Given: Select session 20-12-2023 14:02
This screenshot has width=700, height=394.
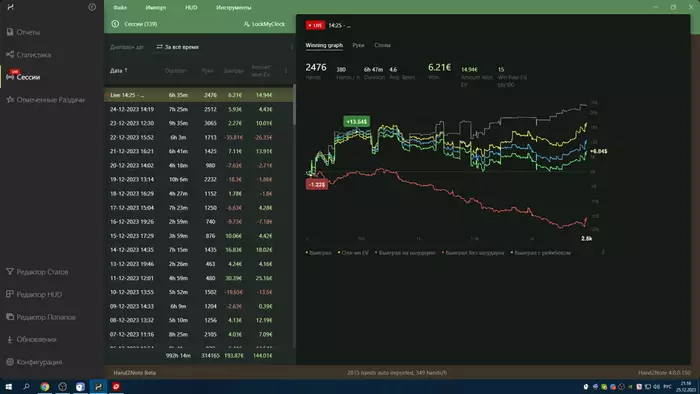Looking at the screenshot, I should point(199,166).
